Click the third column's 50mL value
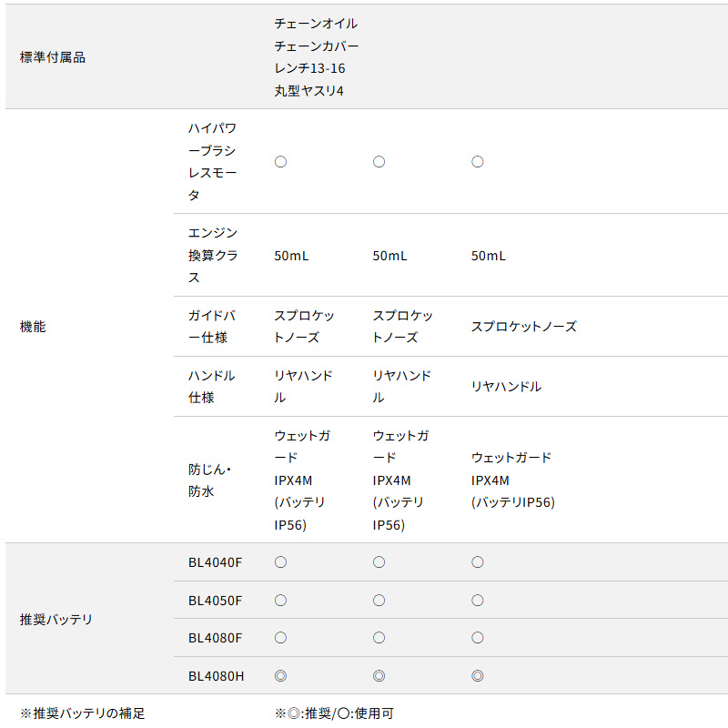728x728 pixels. point(489,256)
